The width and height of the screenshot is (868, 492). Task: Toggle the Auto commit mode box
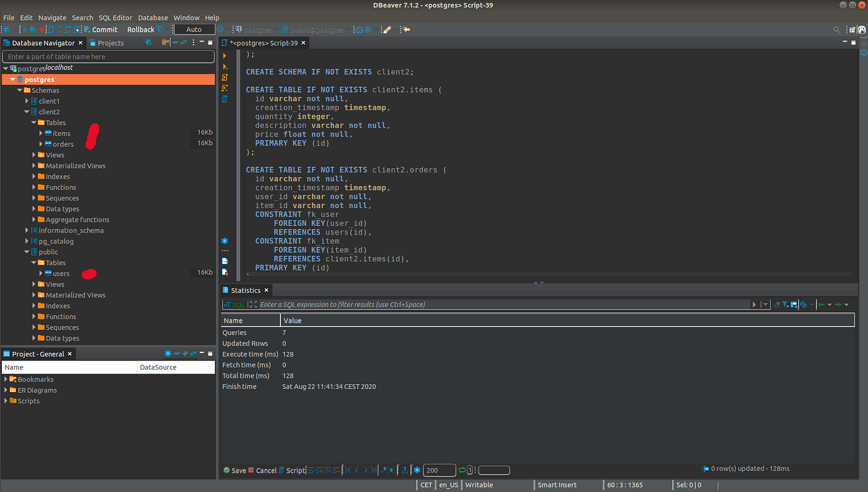[x=194, y=30]
